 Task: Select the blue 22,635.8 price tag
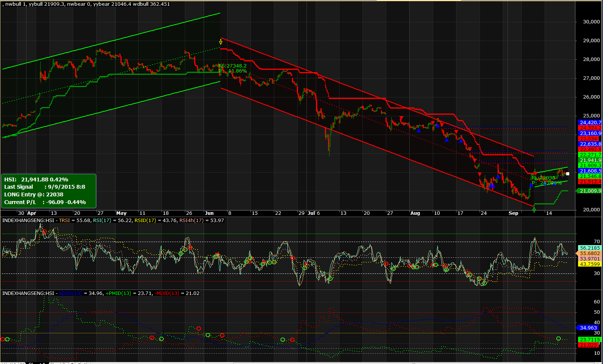tap(590, 144)
